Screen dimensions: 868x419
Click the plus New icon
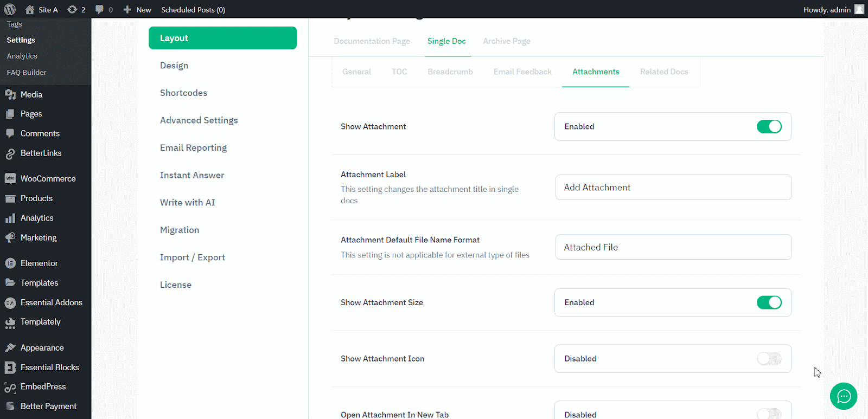point(127,9)
